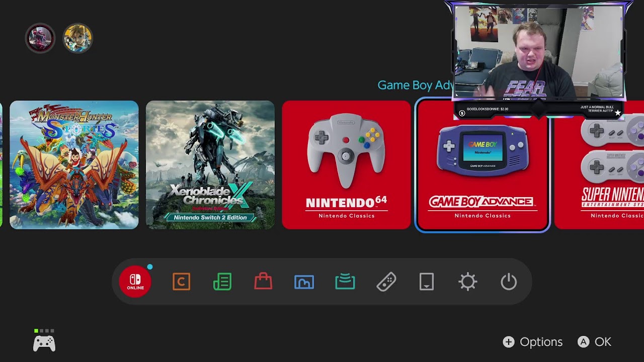Open the Album icon
This screenshot has width=644, height=362.
(x=304, y=282)
